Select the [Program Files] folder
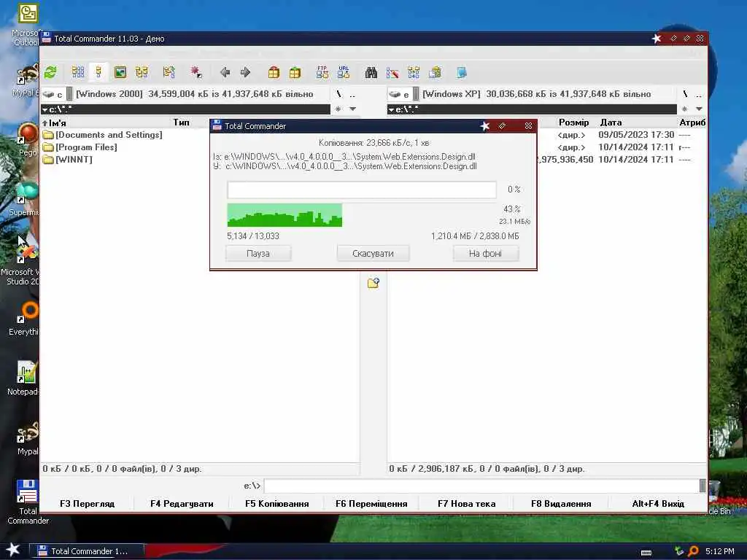Viewport: 747px width, 560px height. click(x=80, y=147)
